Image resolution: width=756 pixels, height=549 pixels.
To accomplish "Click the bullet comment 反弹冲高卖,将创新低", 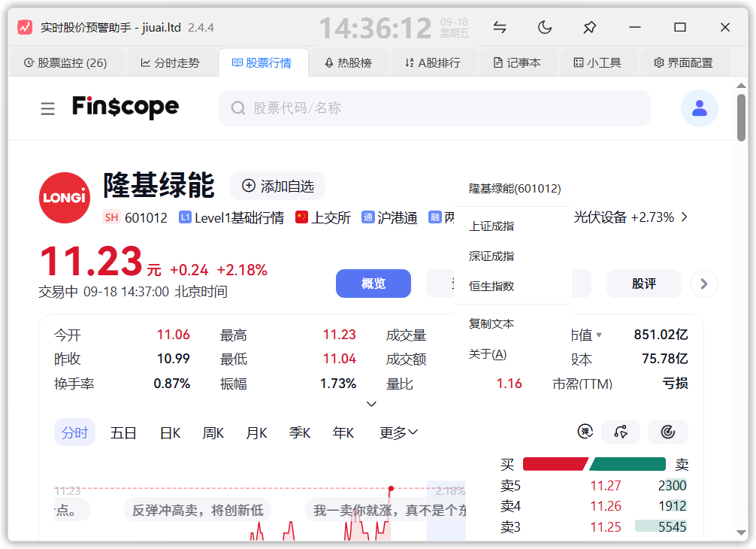I will [198, 509].
